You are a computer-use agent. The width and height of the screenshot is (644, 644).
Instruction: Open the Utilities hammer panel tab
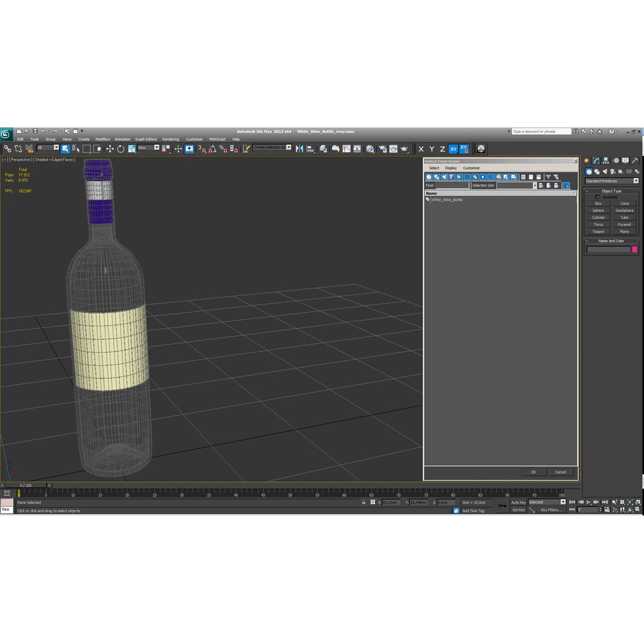tap(635, 160)
